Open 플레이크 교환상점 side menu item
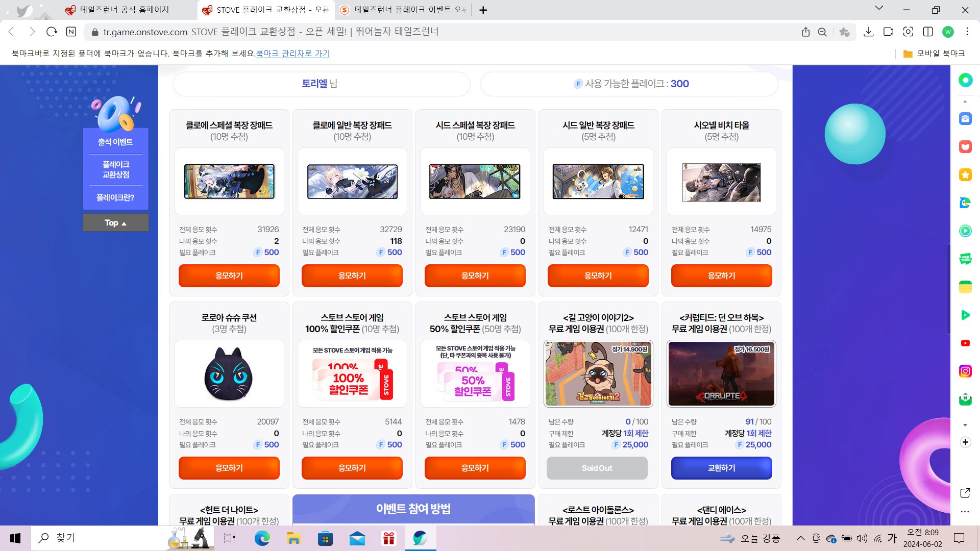Viewport: 980px width, 551px height. [116, 169]
